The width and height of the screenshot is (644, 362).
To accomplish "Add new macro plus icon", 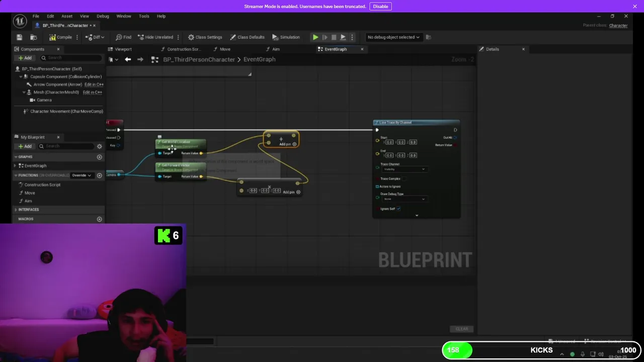I will 99,219.
